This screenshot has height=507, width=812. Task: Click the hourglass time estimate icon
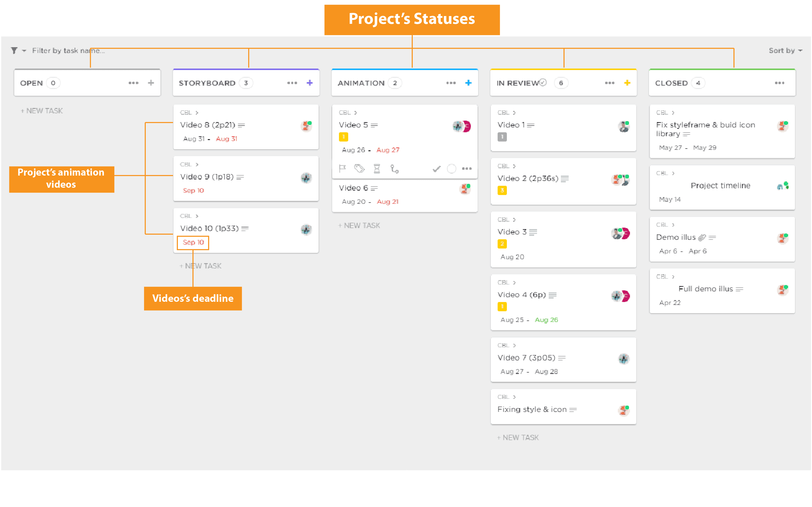tap(377, 169)
